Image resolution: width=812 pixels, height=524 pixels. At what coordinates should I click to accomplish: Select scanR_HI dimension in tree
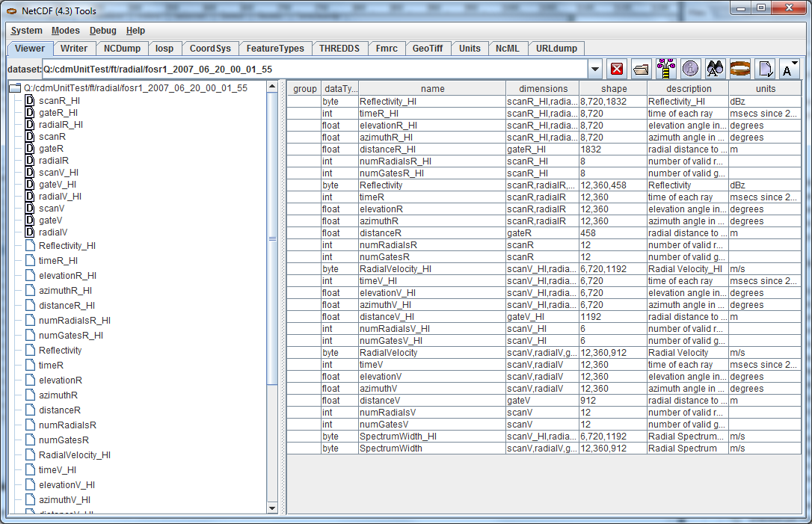(59, 100)
